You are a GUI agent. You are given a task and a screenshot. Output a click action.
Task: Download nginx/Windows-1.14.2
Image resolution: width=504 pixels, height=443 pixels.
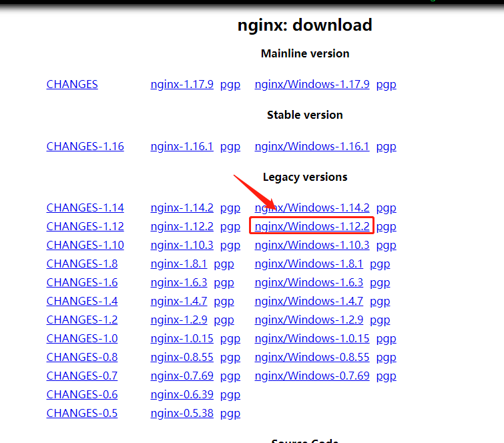312,207
